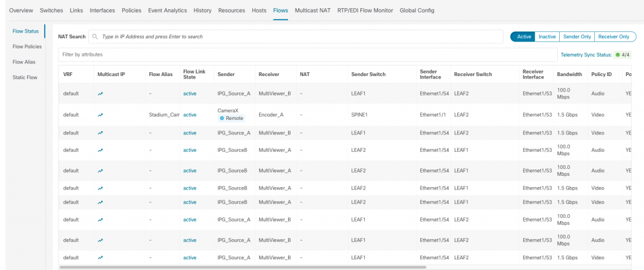The height and width of the screenshot is (270, 644).
Task: Click the horizontal scrollbar below the table
Action: tap(243, 267)
